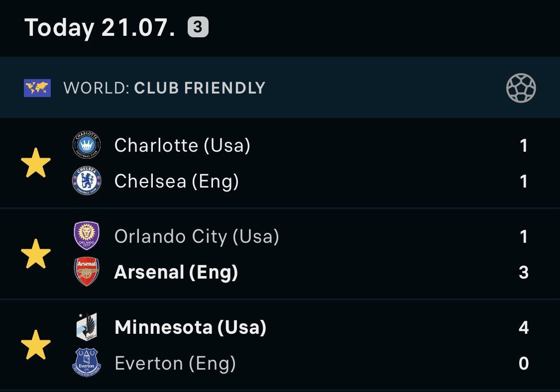Viewport: 560px width, 392px height.
Task: Open the Everton (Eng) team name
Action: (x=175, y=363)
